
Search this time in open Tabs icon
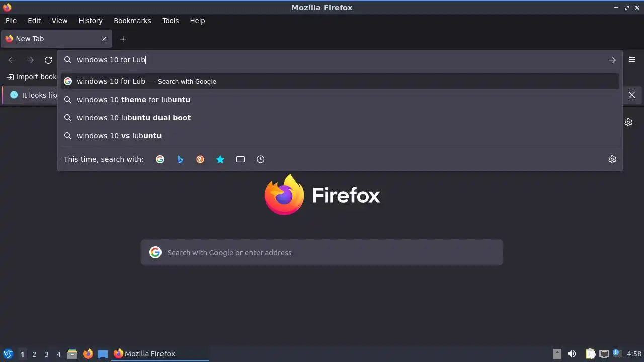click(240, 159)
